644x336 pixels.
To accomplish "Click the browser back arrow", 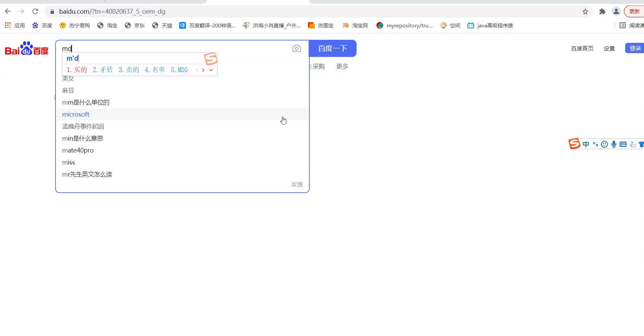I will click(x=8, y=11).
